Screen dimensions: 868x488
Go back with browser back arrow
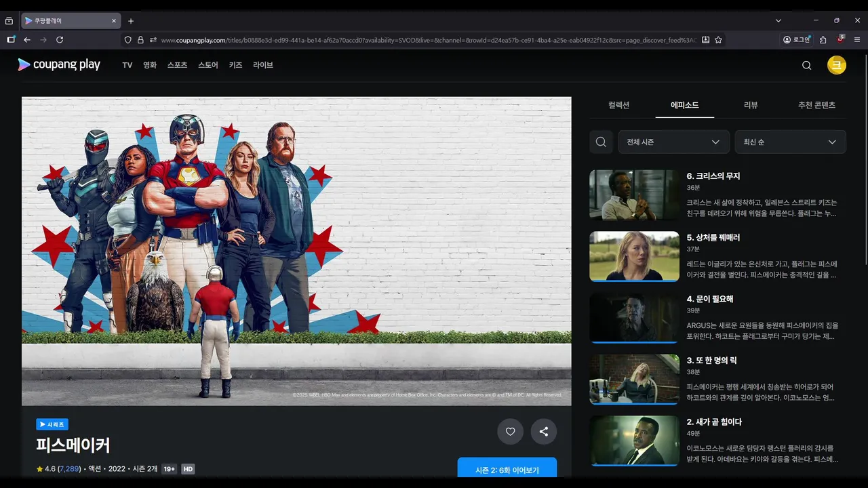(27, 40)
